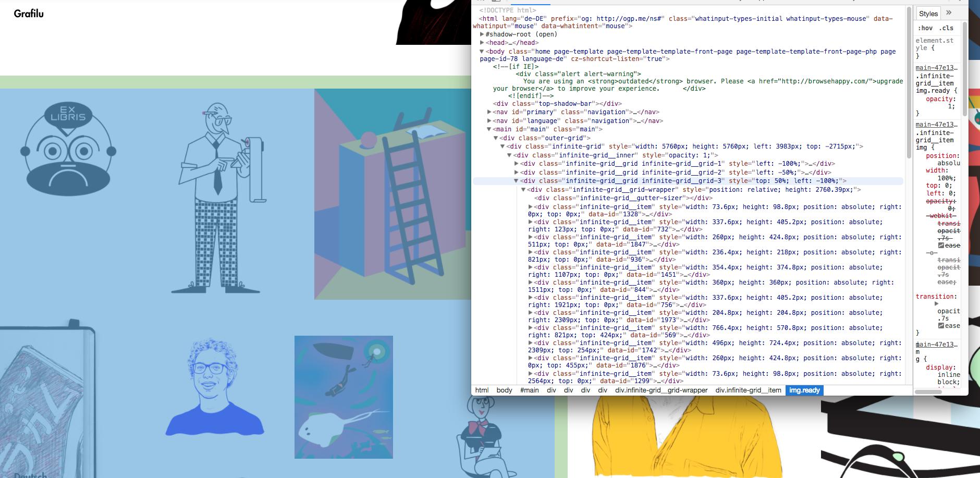Viewport: 980px width, 478px height.
Task: Collapse the infinite-grid__grid-3 div
Action: (516, 181)
